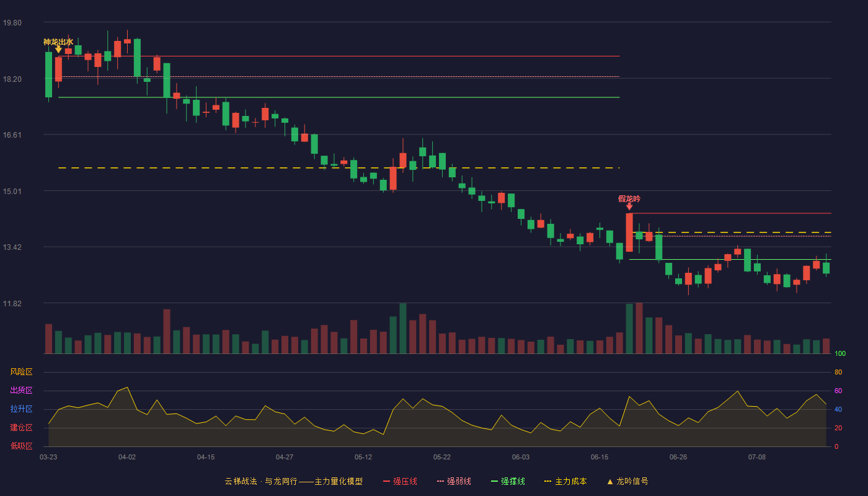The image size is (868, 496).
Task: Toggle the 强弱线 legend entry
Action: (x=454, y=481)
